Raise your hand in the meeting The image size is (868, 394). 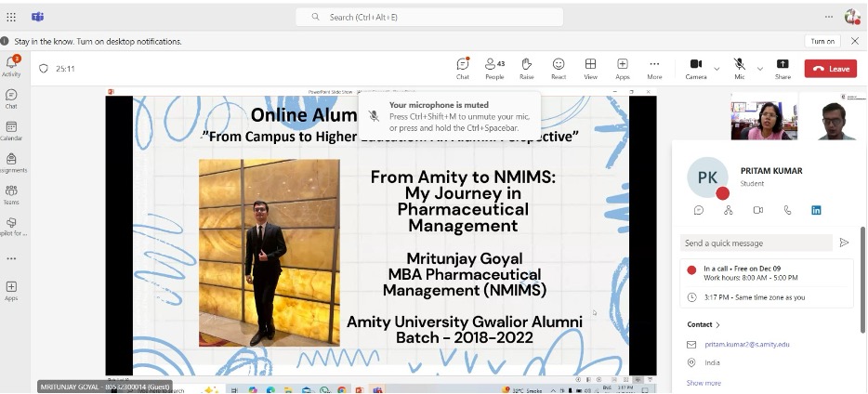526,69
